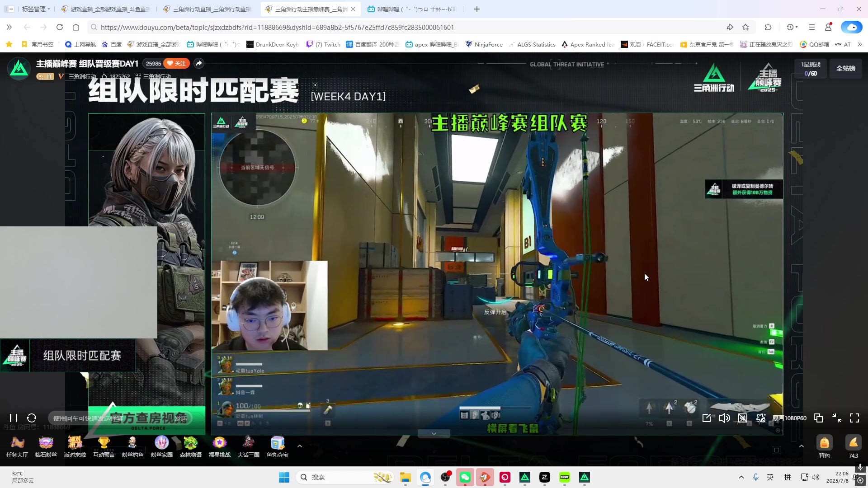This screenshot has height=488, width=868.
Task: Open the 背包 backpack icon
Action: pyautogui.click(x=825, y=447)
